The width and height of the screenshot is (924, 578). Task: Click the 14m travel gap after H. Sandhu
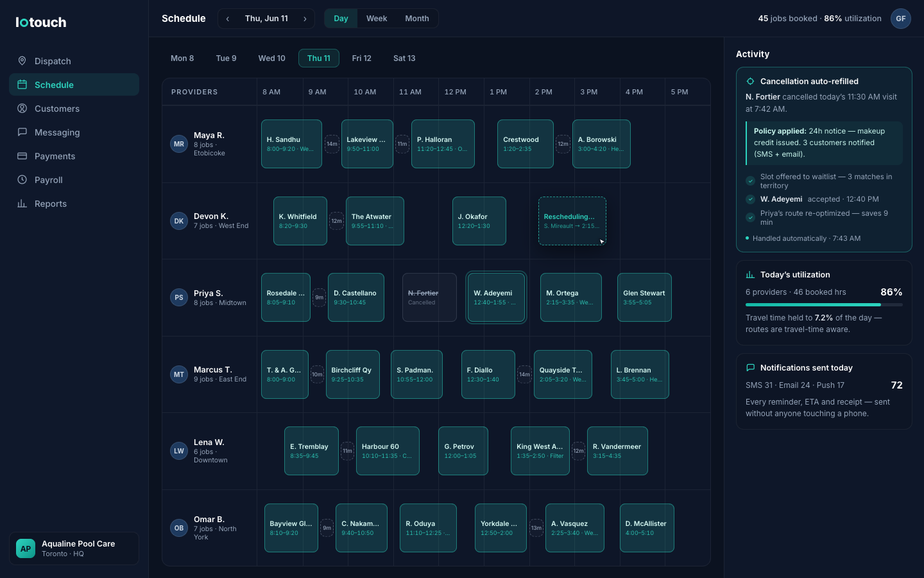(332, 144)
